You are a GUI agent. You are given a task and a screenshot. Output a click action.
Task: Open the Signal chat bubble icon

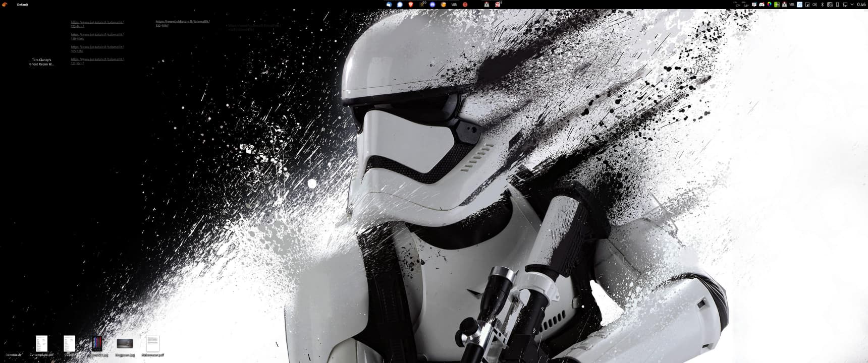(x=400, y=5)
